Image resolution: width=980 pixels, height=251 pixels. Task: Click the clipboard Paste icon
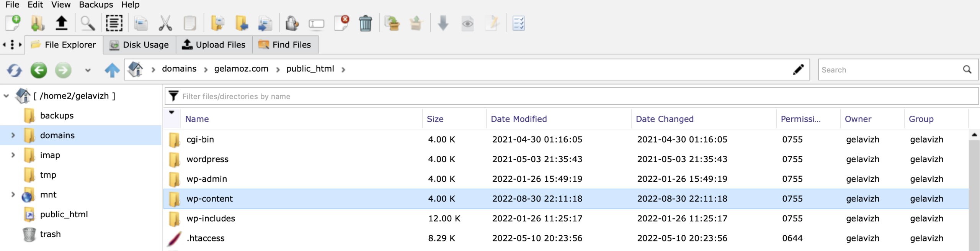pyautogui.click(x=190, y=23)
